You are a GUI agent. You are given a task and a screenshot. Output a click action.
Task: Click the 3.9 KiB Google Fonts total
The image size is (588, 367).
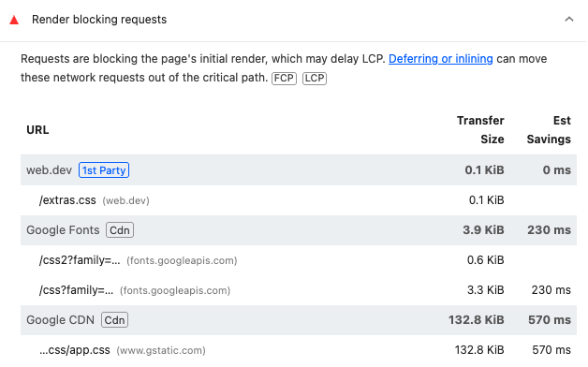point(483,229)
